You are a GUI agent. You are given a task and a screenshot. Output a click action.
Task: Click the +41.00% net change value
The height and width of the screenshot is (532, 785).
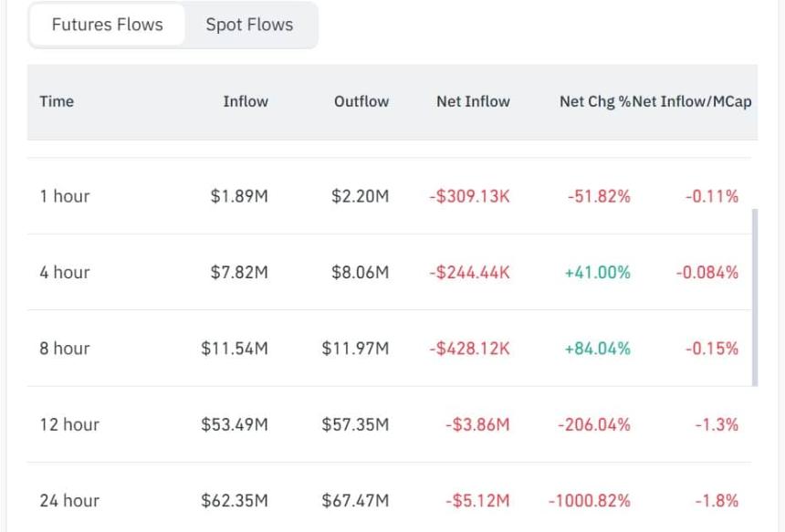pyautogui.click(x=597, y=272)
